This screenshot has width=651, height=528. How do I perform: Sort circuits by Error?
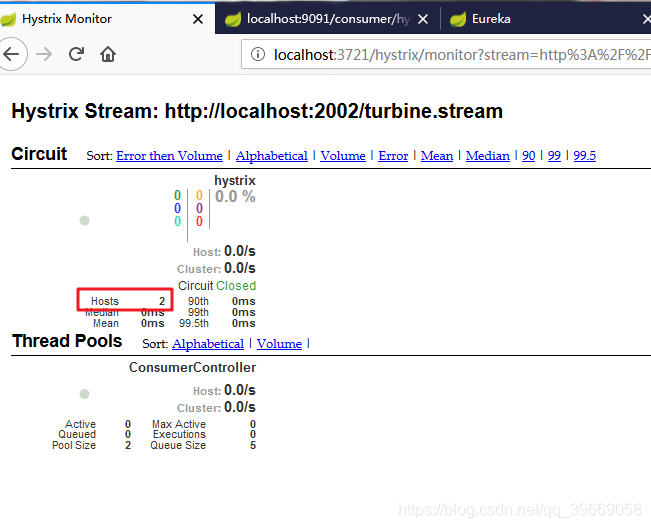[x=393, y=156]
